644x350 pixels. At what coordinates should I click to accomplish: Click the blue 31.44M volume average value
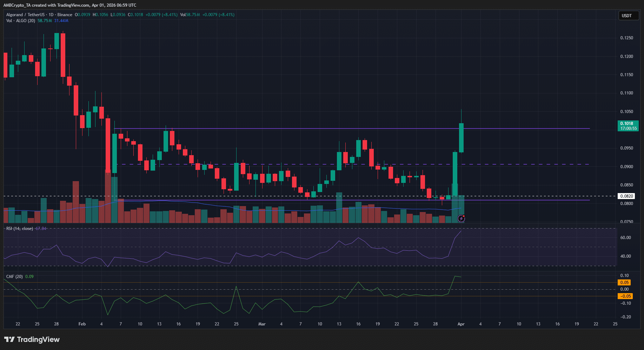[61, 21]
